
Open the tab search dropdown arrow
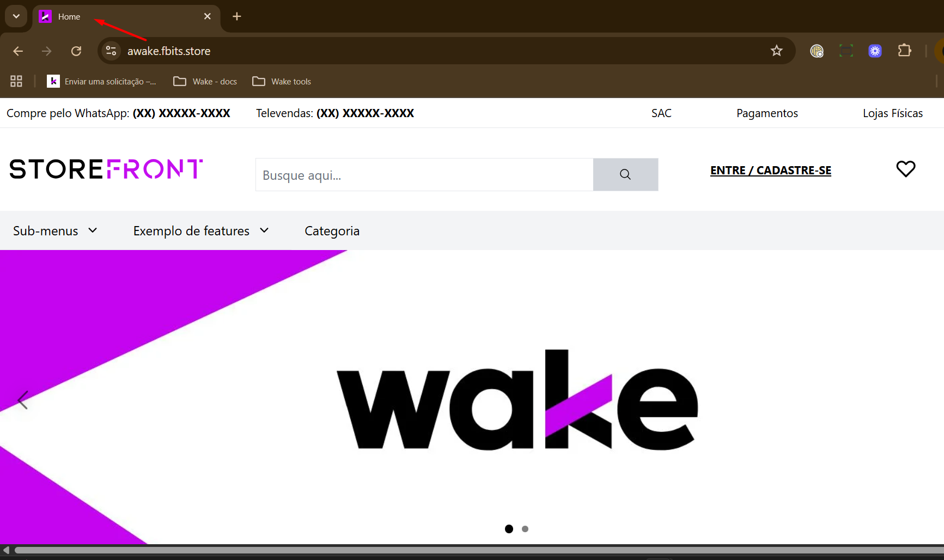point(16,16)
